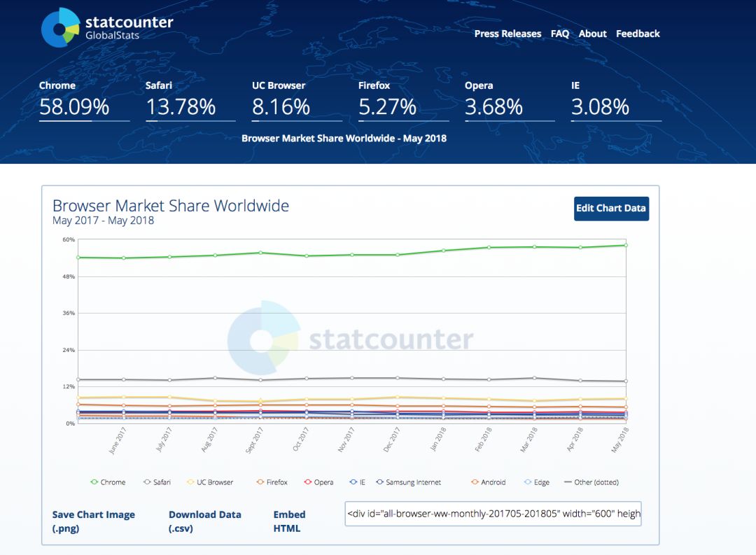Click the StatCounter GlobalStats logo

pos(107,28)
